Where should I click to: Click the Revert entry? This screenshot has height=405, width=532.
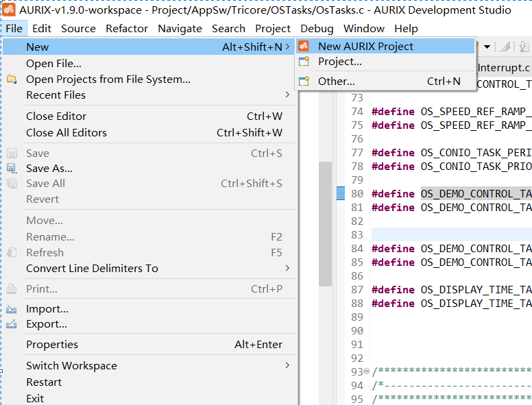(x=149, y=199)
